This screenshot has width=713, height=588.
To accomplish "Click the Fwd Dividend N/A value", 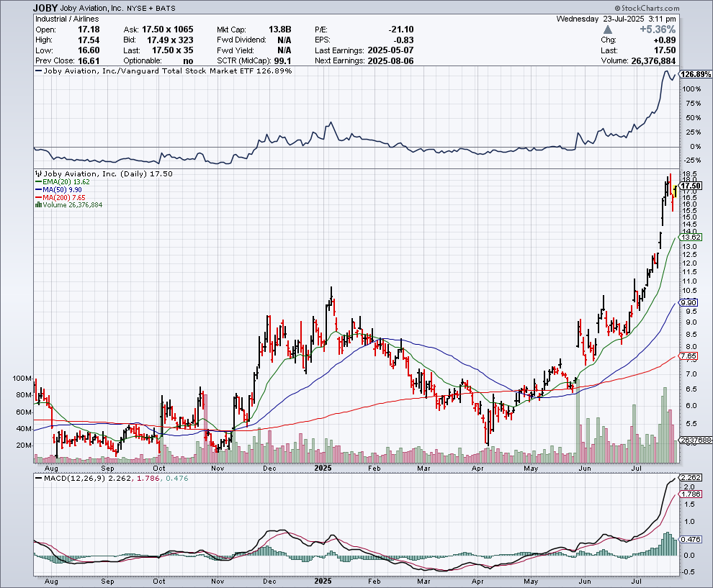I will [x=284, y=40].
